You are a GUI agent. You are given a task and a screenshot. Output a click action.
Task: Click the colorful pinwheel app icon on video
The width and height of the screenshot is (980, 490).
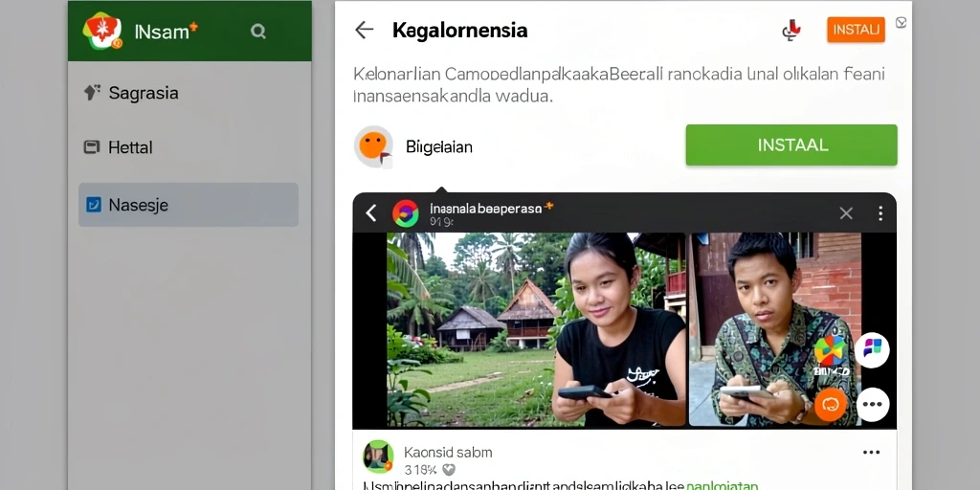[x=831, y=350]
